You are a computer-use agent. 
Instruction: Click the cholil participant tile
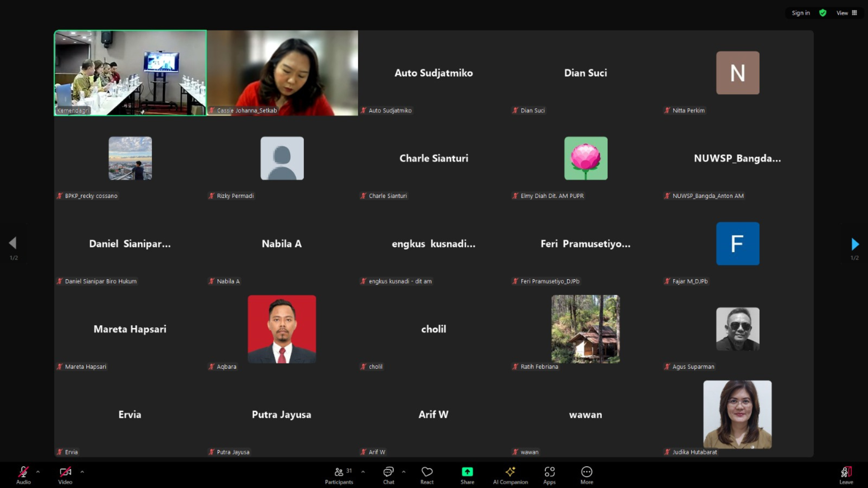click(434, 329)
